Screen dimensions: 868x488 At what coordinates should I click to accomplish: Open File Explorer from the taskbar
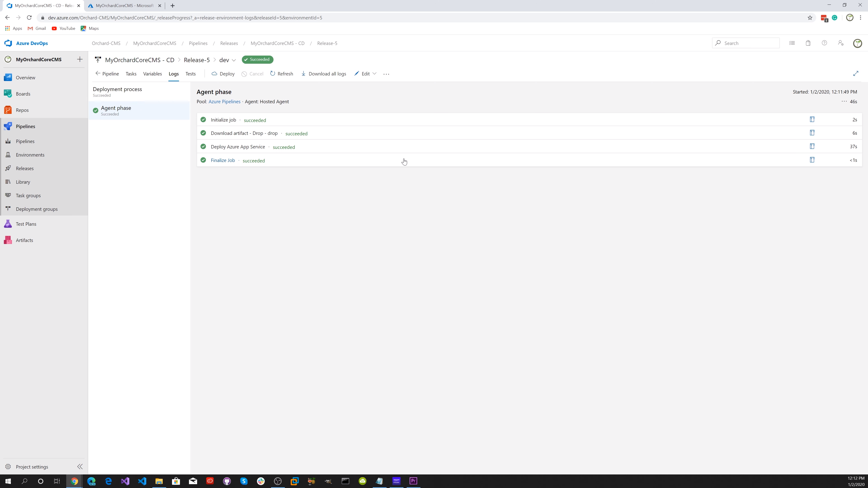point(159,481)
